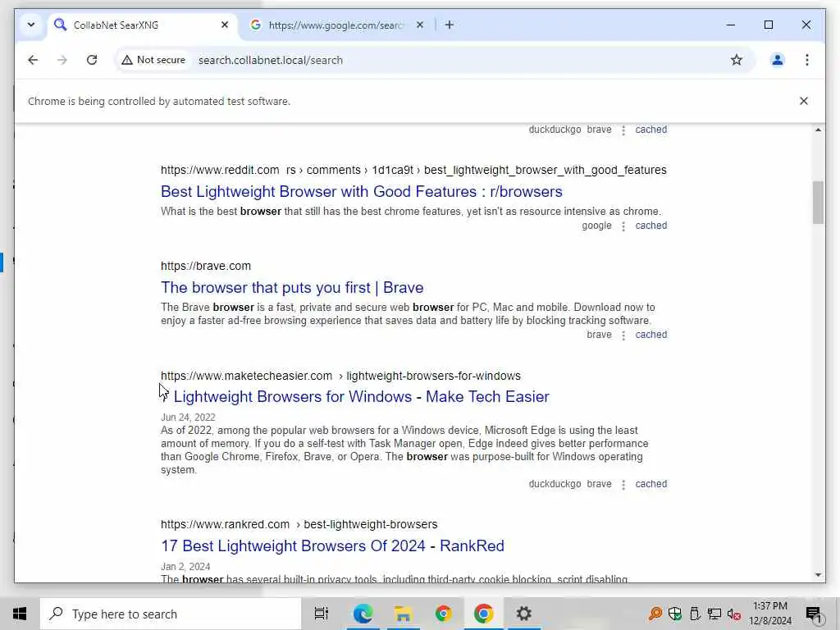840x630 pixels.
Task: Click the safely remove hardware tray icon
Action: pos(695,614)
